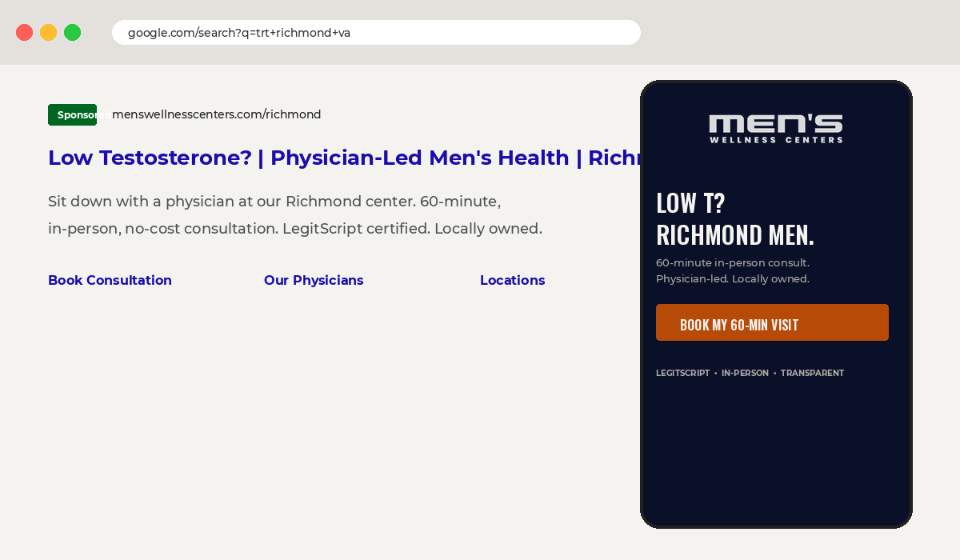Click the 'LOW T? RICHMOND MEN.' headline
Image resolution: width=960 pixels, height=560 pixels.
coord(735,218)
